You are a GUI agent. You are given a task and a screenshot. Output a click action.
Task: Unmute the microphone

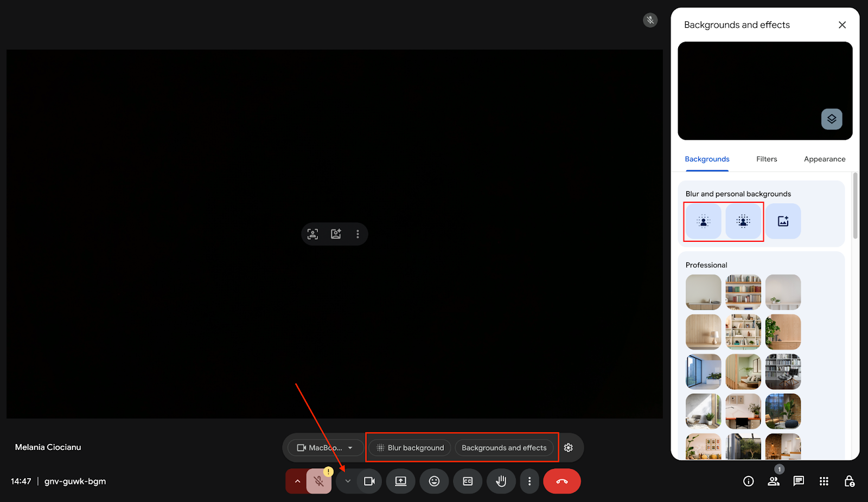click(x=319, y=481)
